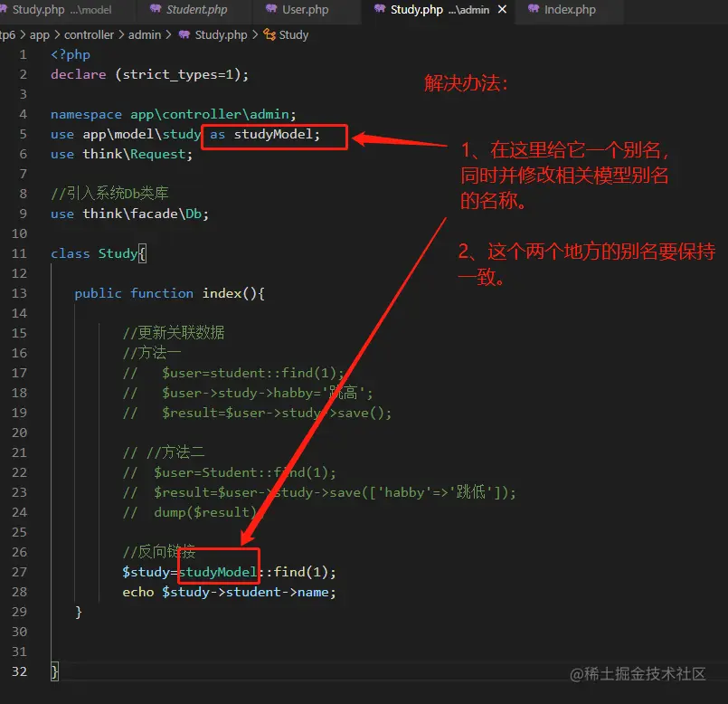Viewport: 728px width, 704px height.
Task: Click the closing brace on line 32
Action: point(55,672)
